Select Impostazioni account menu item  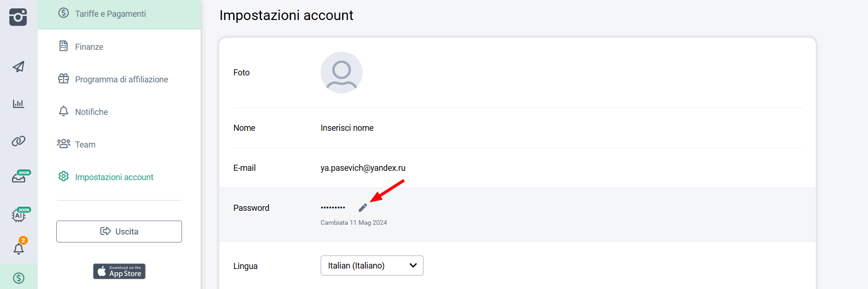click(x=114, y=177)
